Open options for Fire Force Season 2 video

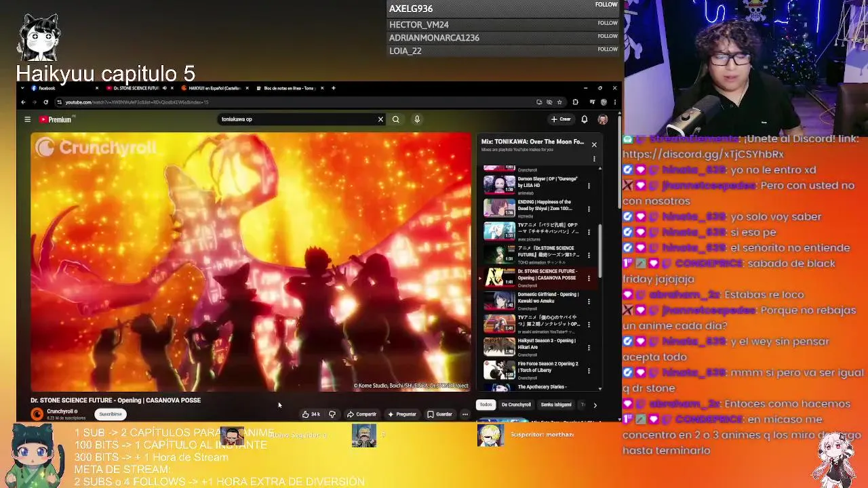coord(589,371)
